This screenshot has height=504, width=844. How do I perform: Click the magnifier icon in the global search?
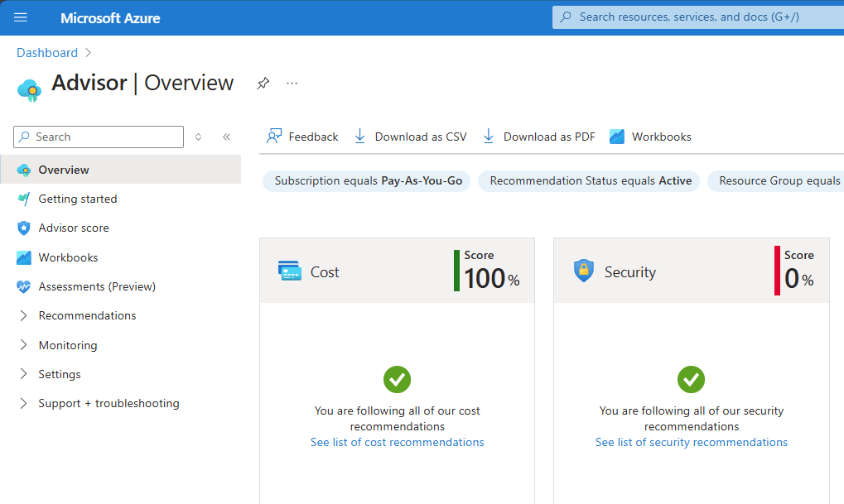click(x=565, y=17)
